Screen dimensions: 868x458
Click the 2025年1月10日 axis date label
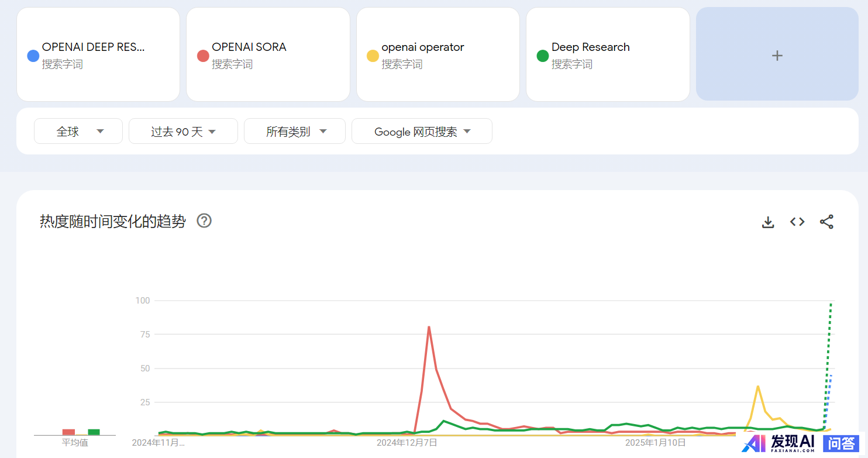pyautogui.click(x=656, y=442)
